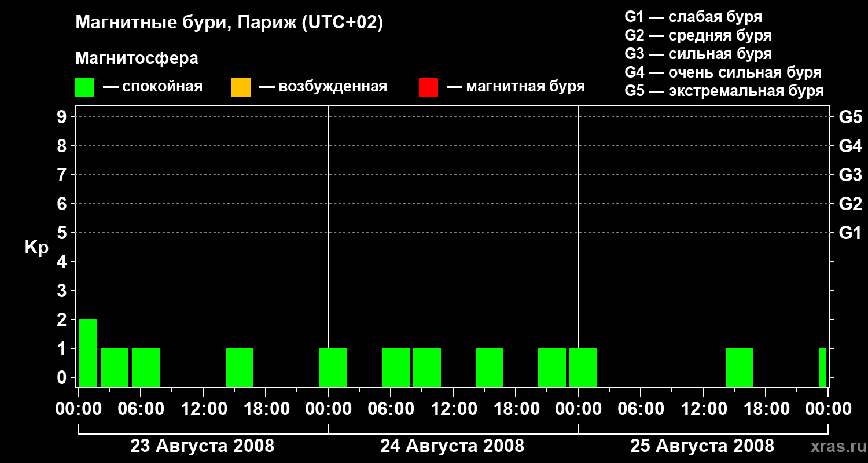Click the 'G4 — очень сильная буря' legend line
The height and width of the screenshot is (463, 868).
[723, 72]
